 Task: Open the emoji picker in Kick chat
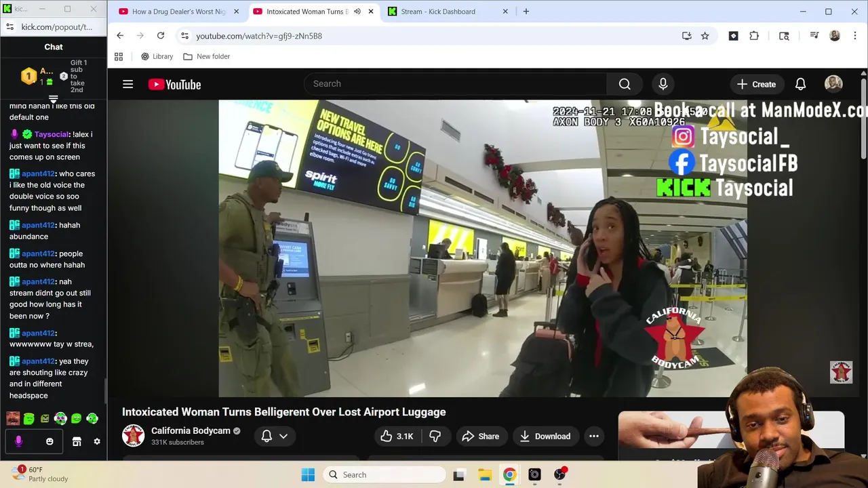(50, 441)
